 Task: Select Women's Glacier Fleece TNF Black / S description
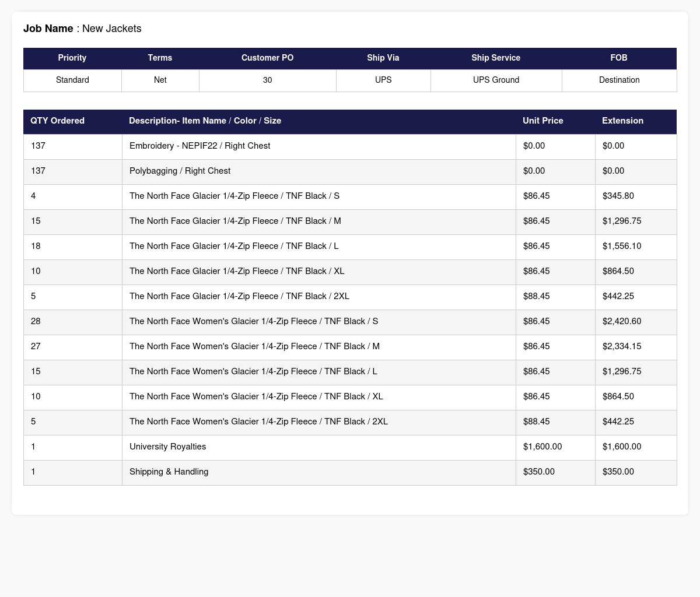[x=254, y=321]
